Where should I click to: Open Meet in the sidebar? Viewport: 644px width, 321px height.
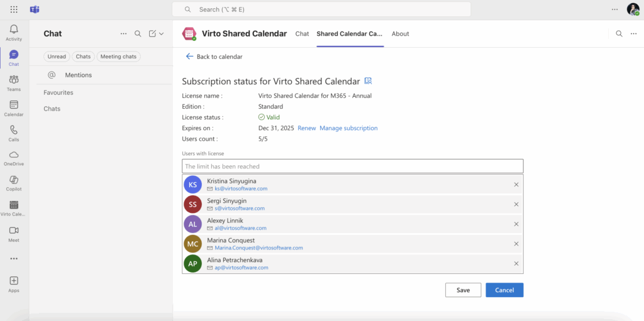pos(14,234)
